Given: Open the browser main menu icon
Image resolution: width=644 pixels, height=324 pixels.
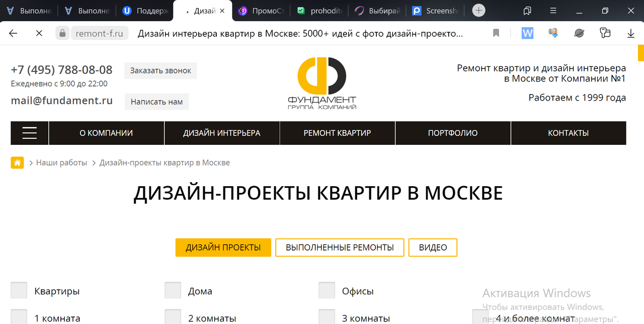Looking at the screenshot, I should (x=553, y=11).
